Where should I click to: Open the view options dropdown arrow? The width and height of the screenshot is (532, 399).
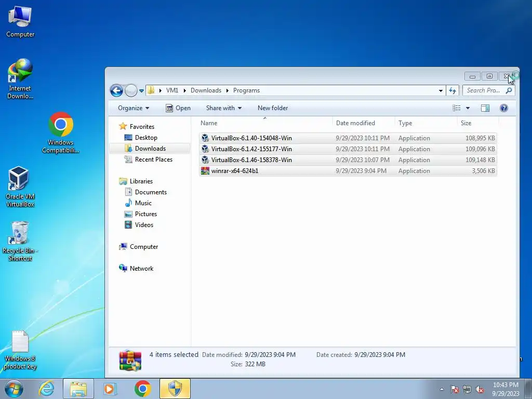click(x=468, y=108)
